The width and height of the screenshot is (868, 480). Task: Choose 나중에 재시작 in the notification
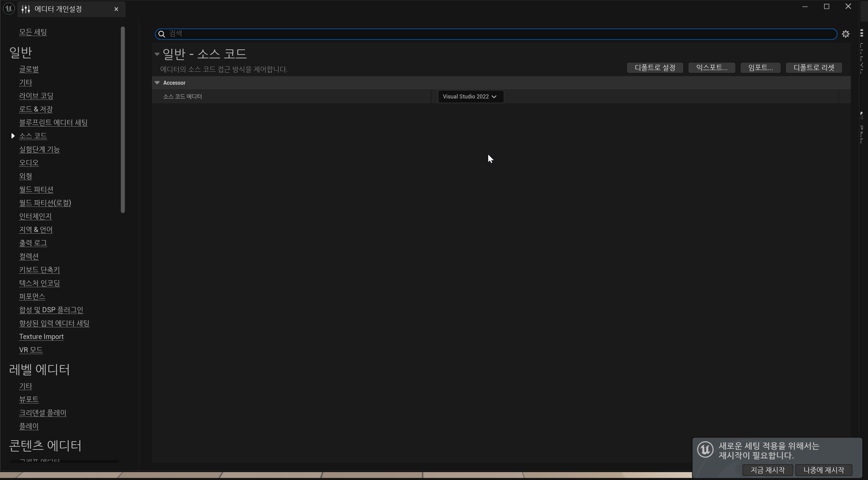pos(823,470)
